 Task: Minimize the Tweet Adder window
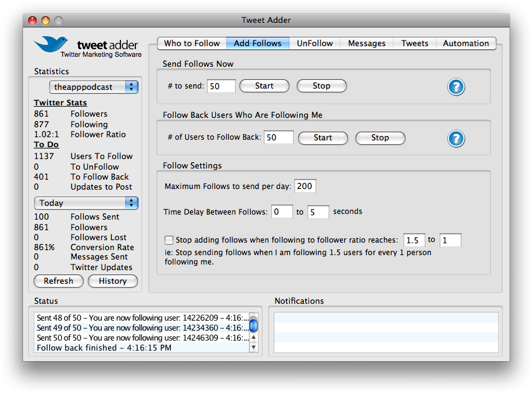tap(46, 21)
